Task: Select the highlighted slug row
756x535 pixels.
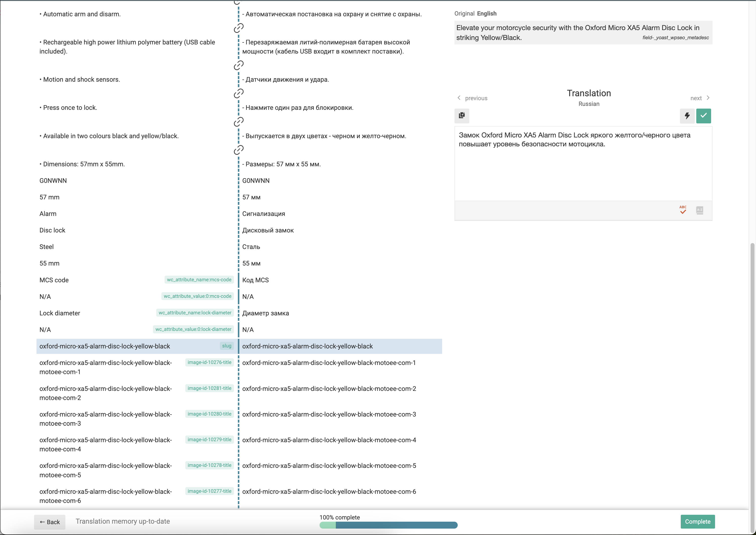Action: (239, 346)
